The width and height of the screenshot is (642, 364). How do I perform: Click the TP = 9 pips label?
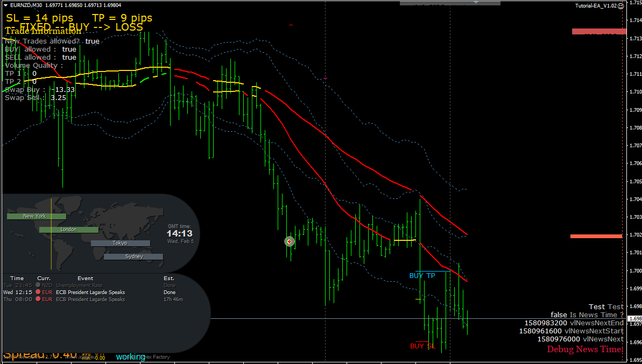click(122, 18)
